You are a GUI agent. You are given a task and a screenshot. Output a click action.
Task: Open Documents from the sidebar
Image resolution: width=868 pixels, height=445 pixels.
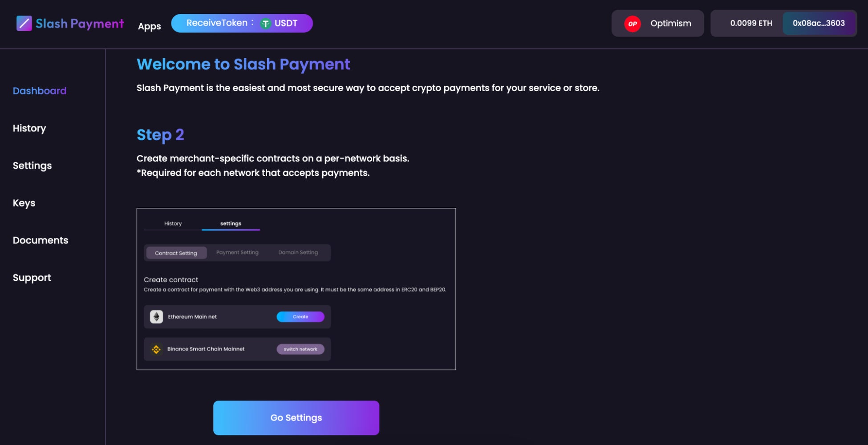click(x=41, y=240)
